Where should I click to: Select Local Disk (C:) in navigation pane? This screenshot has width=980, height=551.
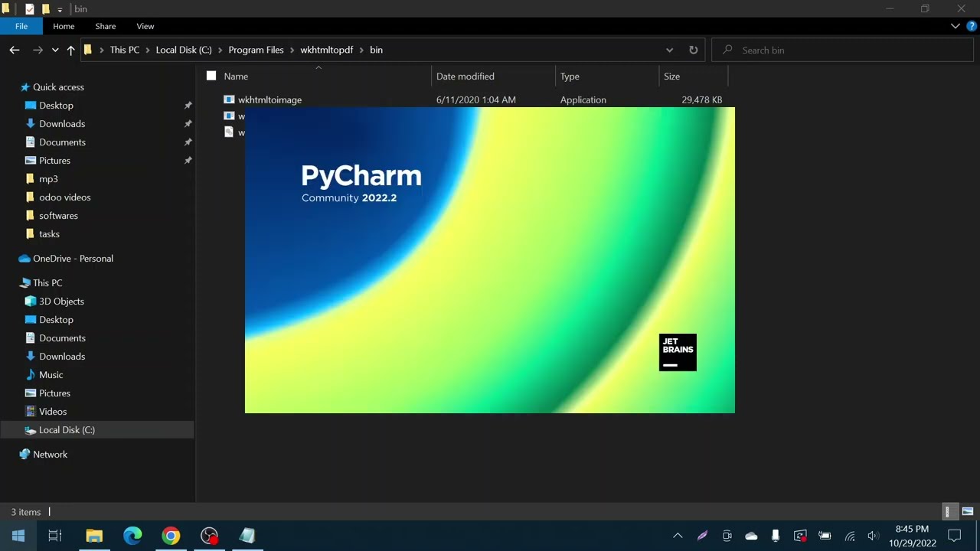point(67,430)
